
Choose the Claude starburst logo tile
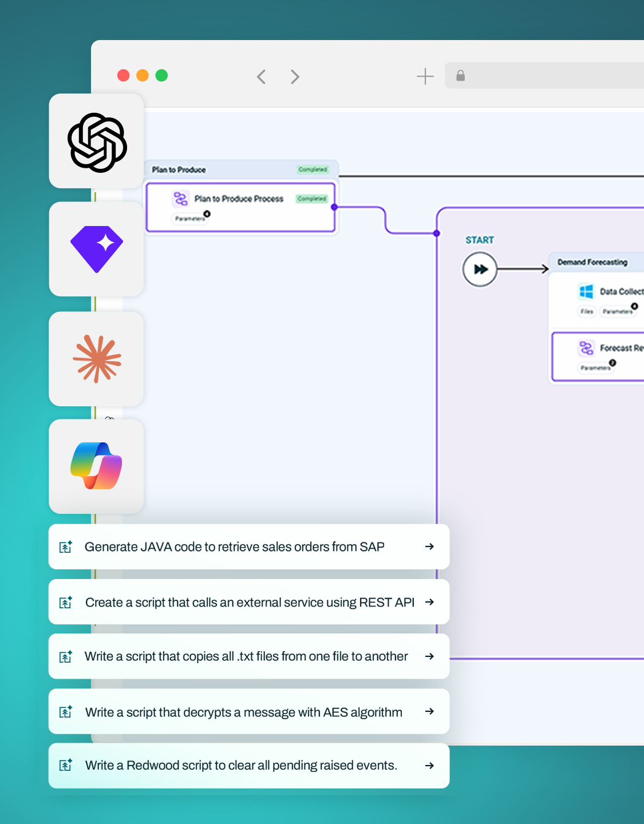[96, 359]
